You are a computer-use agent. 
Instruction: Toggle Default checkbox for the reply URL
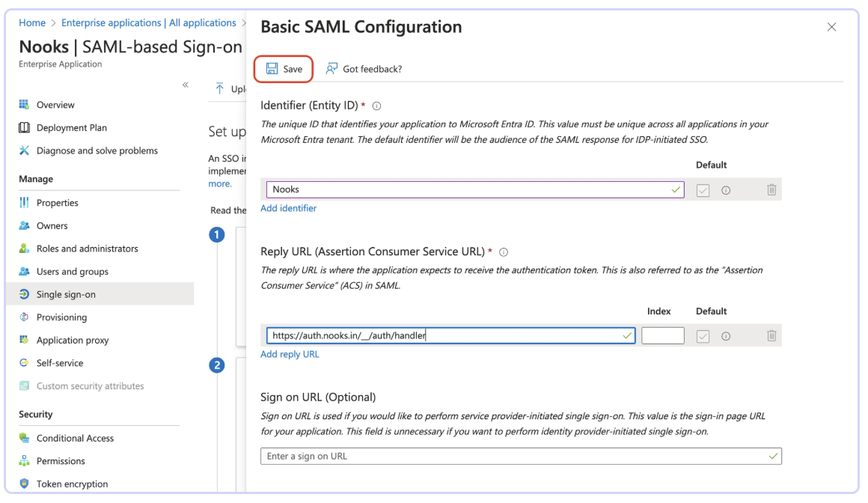(703, 336)
